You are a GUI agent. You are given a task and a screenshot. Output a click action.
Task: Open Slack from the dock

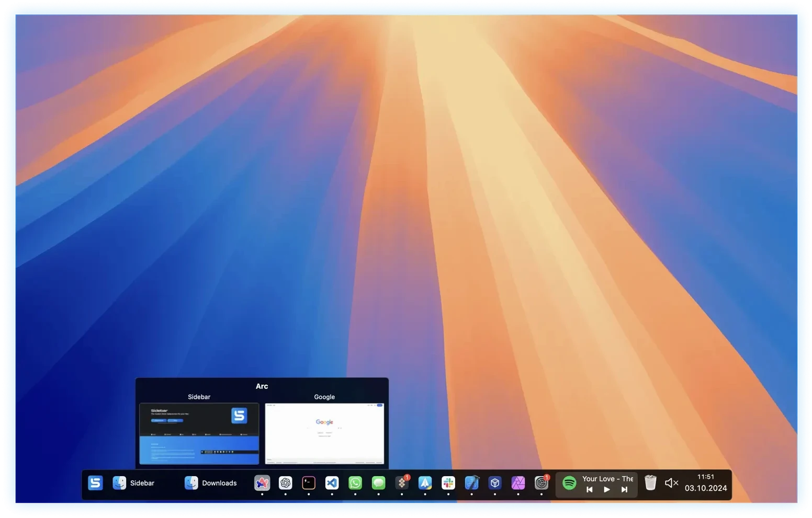tap(448, 483)
